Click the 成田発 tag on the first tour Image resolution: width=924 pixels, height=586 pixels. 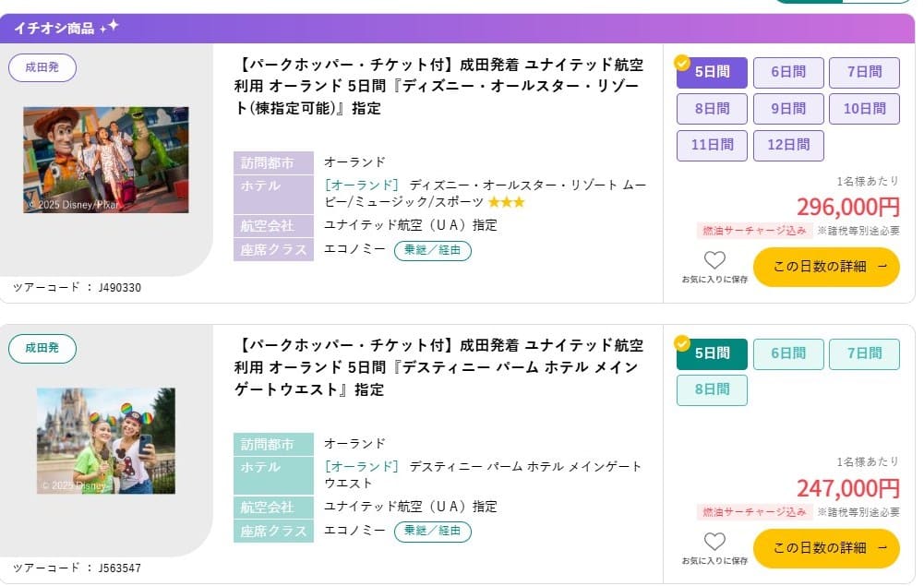coord(42,67)
